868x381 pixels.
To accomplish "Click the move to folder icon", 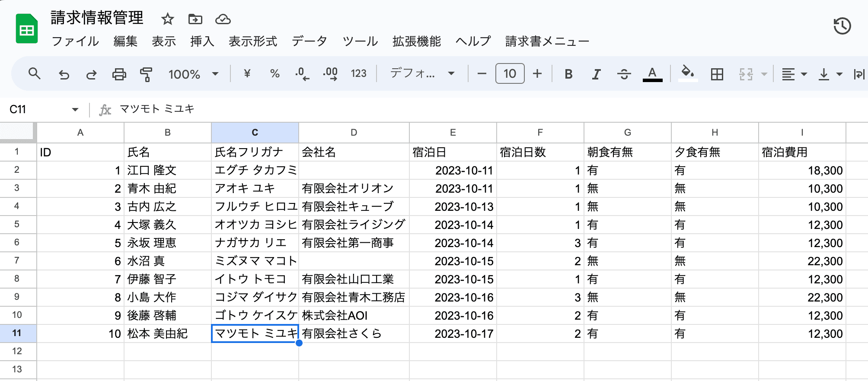I will (x=195, y=19).
